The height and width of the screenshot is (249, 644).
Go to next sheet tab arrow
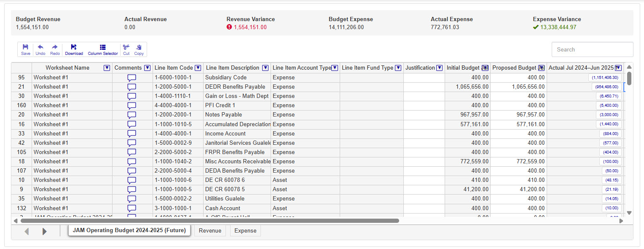[x=45, y=231]
